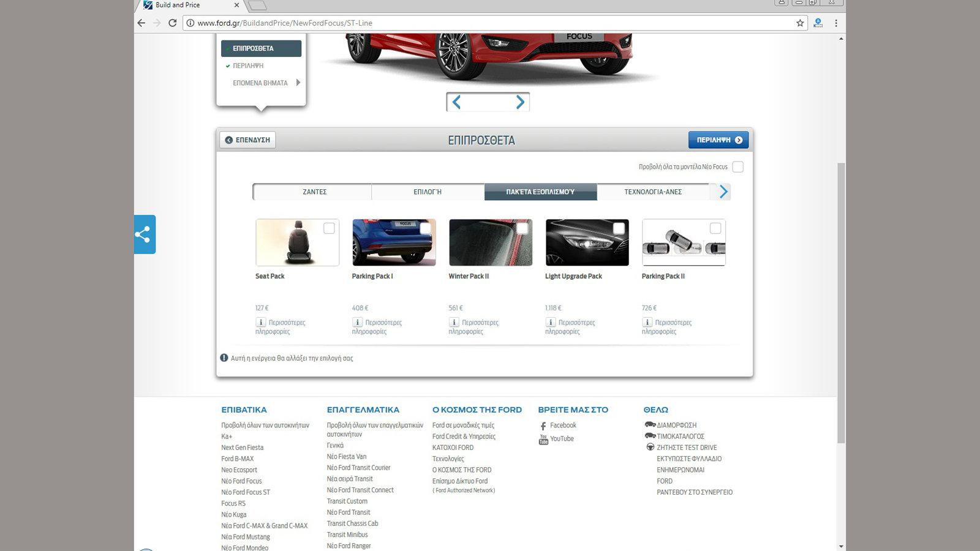Click the extension icon next to the bookmark star
This screenshot has height=551, width=980.
coord(818,23)
